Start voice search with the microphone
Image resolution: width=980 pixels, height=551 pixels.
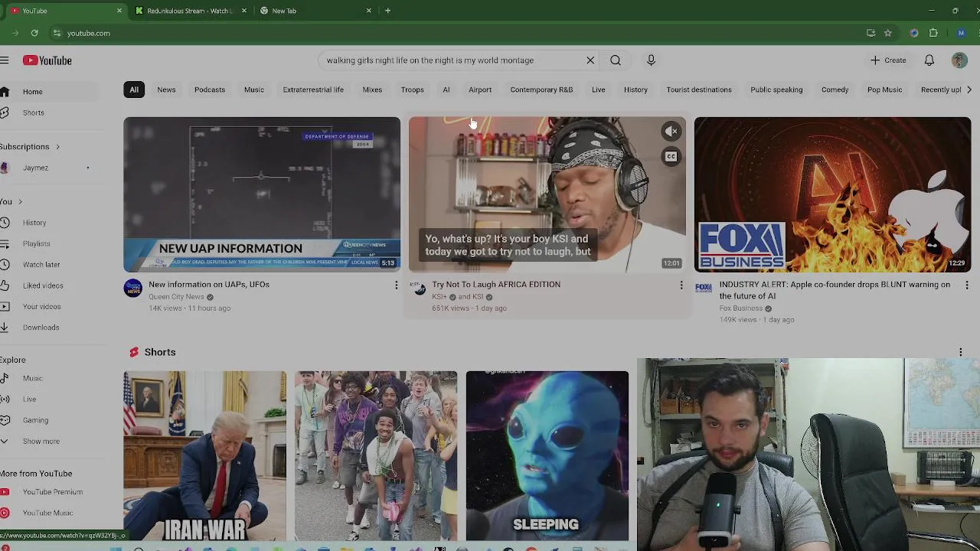click(651, 60)
